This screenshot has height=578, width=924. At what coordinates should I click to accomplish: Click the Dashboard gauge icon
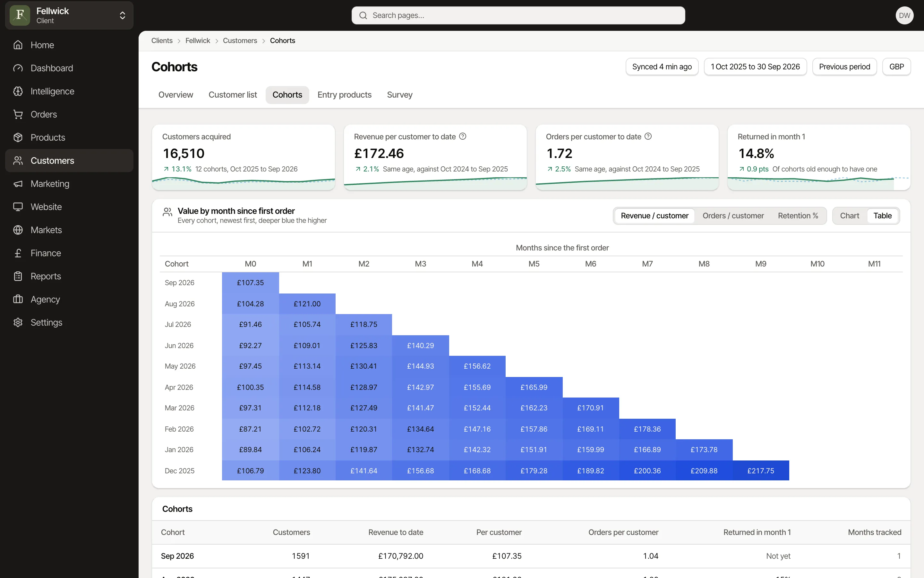click(x=18, y=68)
